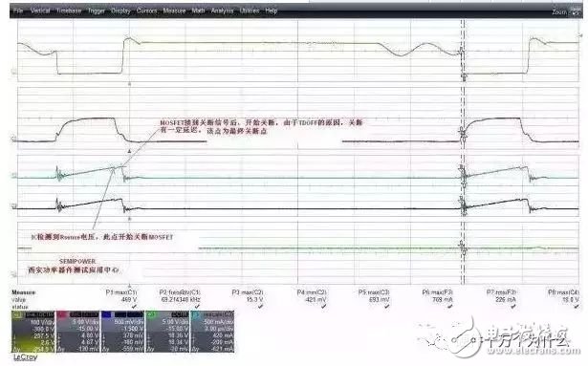Open the Trigger menu
This screenshot has height=366, width=588.
pyautogui.click(x=97, y=11)
